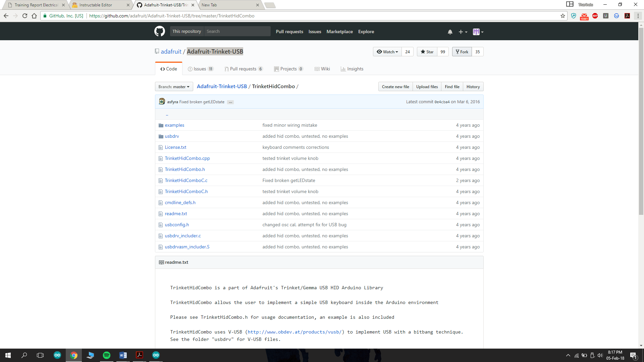Click the page vertical scrollbar
Screen dimensions: 644x362
click(641, 121)
